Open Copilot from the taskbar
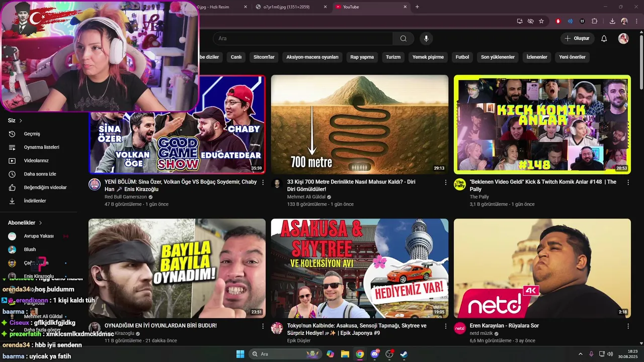The image size is (644, 362). 330,354
